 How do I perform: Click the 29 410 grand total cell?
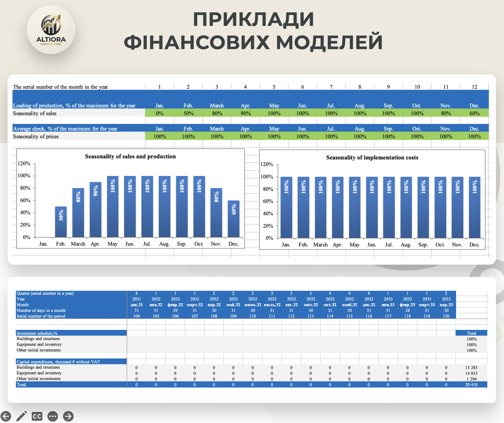(471, 385)
